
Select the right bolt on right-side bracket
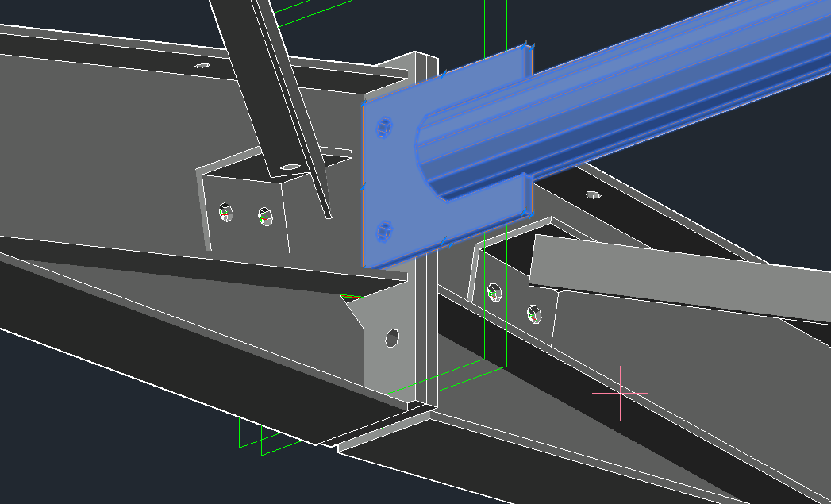(x=534, y=314)
